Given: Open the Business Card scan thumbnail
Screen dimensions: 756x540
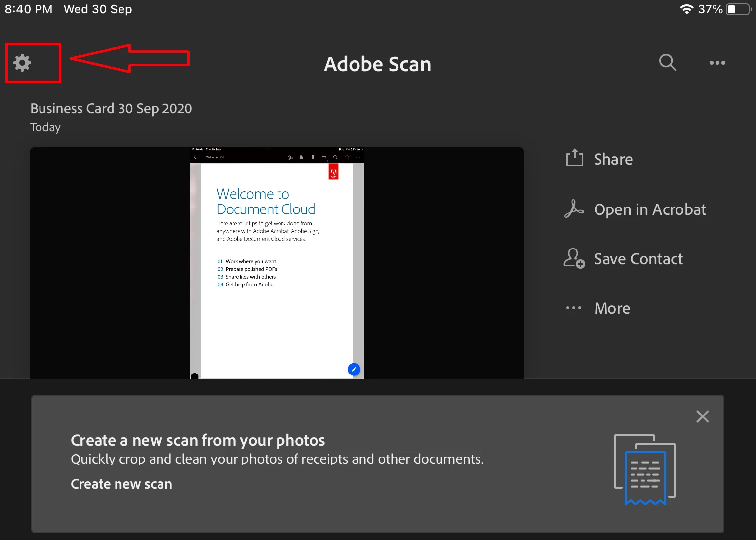Looking at the screenshot, I should (277, 263).
